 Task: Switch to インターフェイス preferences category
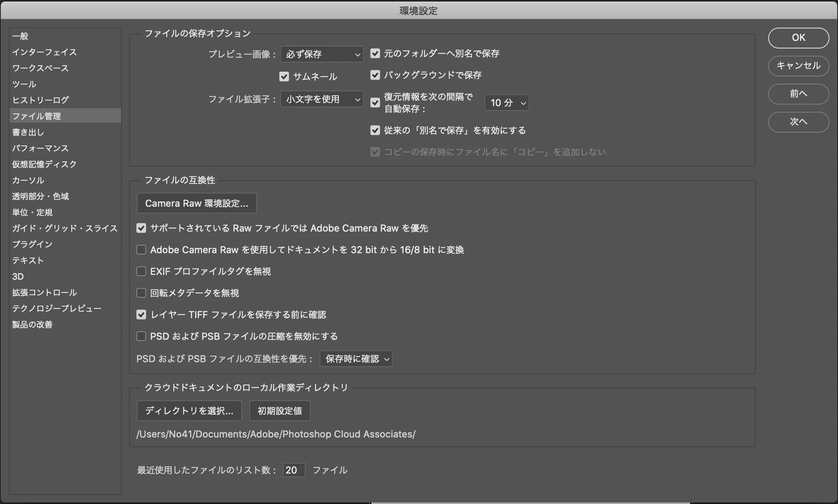click(44, 52)
